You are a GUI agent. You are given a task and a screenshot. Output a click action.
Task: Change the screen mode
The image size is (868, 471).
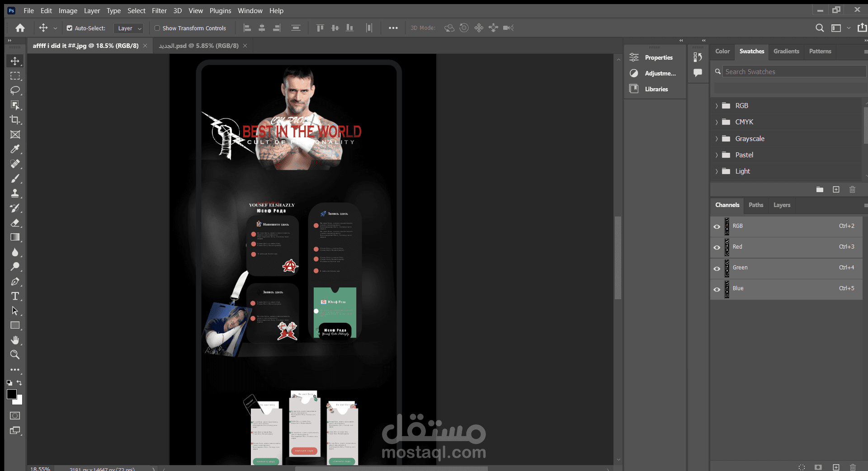15,430
